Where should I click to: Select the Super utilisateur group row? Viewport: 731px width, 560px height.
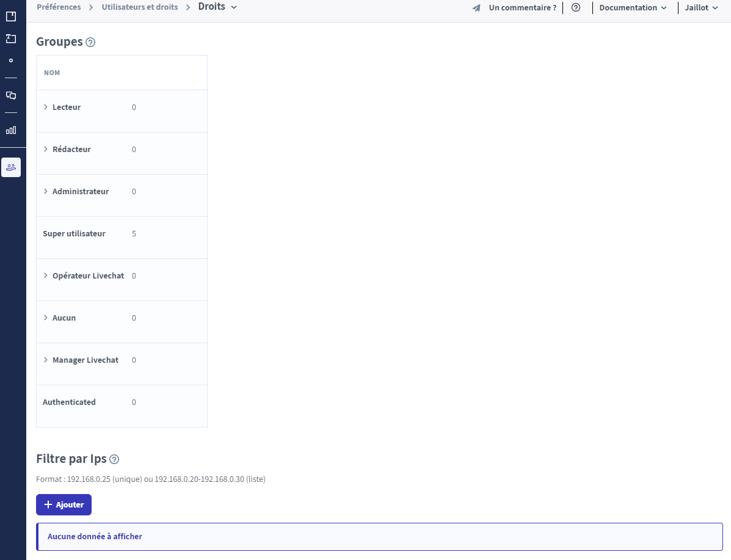pos(74,234)
